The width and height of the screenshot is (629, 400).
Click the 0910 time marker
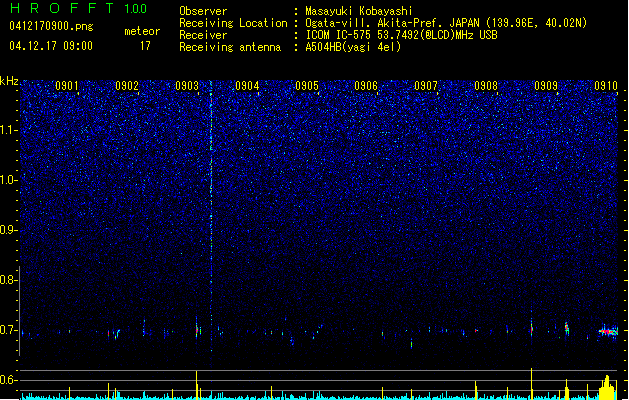click(x=606, y=86)
